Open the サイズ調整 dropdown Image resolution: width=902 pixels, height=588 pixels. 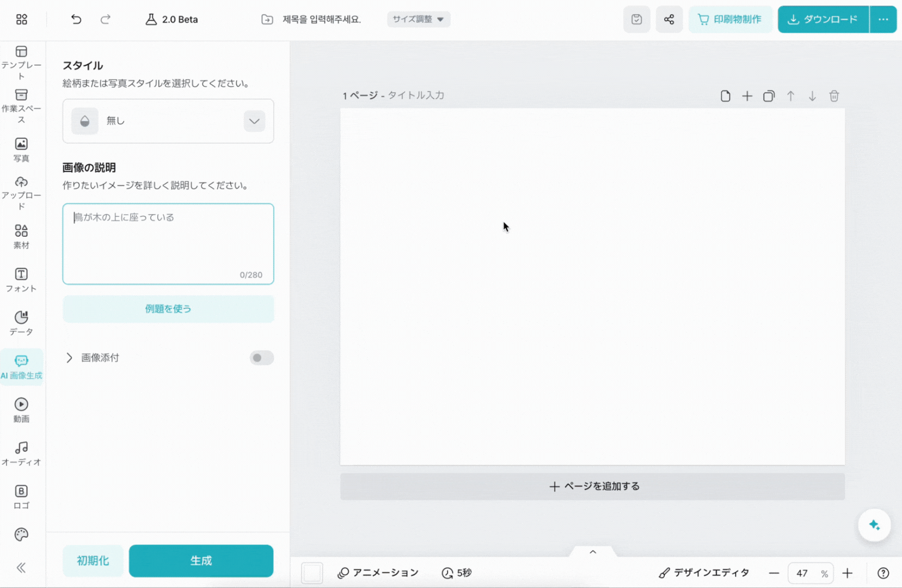pos(418,19)
